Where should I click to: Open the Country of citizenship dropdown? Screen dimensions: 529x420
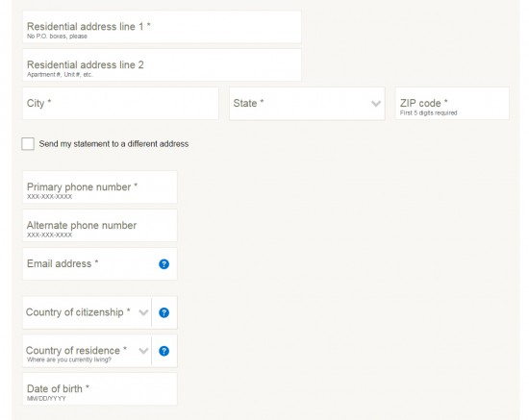point(87,312)
